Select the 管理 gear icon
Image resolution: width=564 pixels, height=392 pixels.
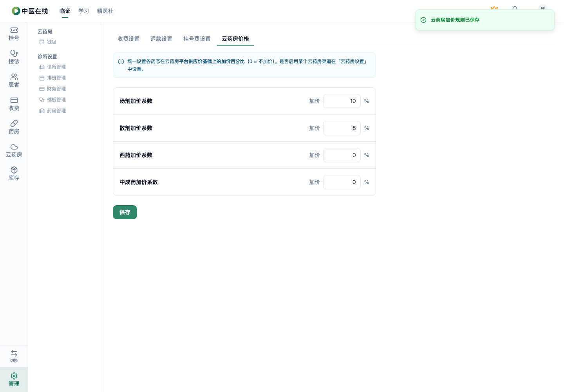coord(14,379)
